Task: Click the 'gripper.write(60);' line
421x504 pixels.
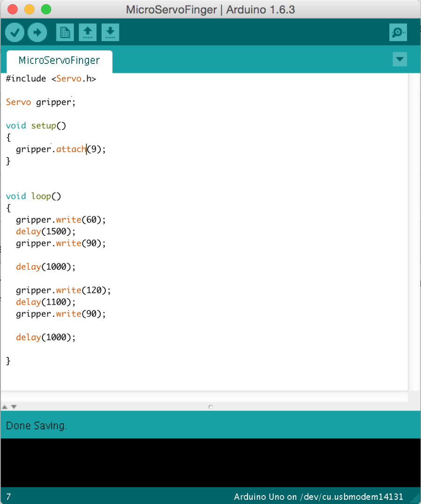Action: 61,220
